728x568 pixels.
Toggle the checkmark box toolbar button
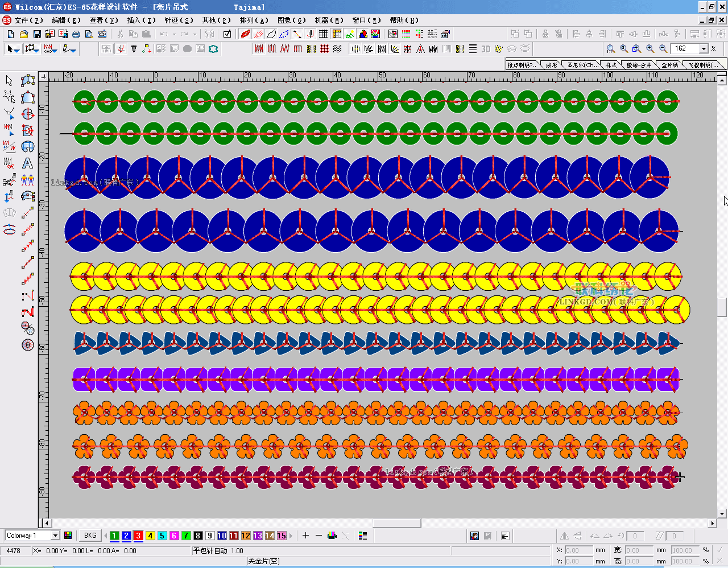[227, 34]
